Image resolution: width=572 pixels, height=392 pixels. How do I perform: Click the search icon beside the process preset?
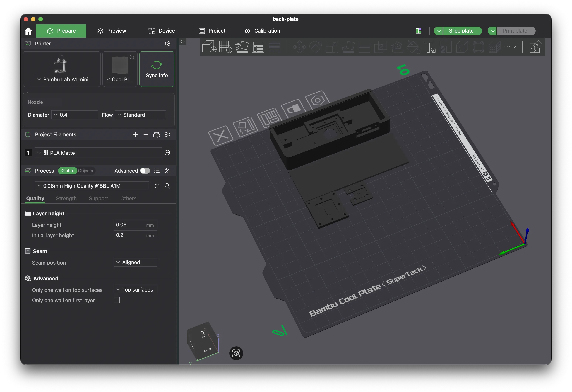point(167,186)
